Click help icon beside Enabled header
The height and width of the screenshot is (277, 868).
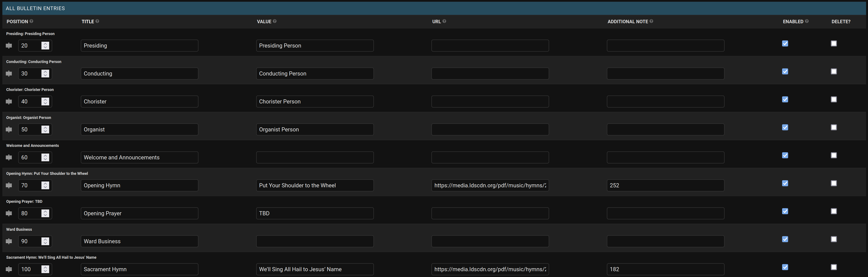click(807, 21)
